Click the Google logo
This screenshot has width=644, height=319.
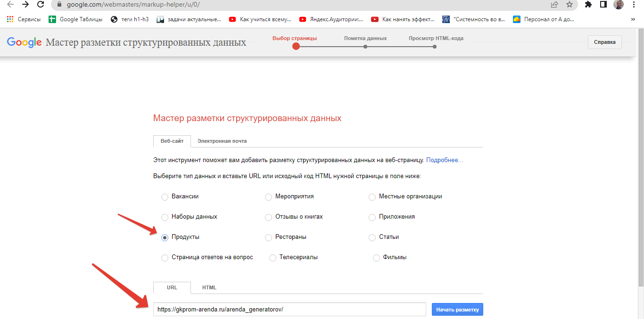pos(25,42)
